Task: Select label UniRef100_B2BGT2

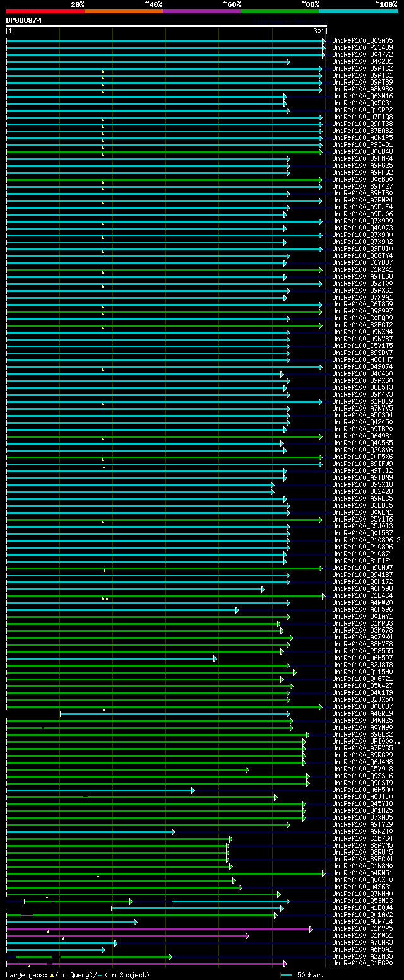Action: 362,325
